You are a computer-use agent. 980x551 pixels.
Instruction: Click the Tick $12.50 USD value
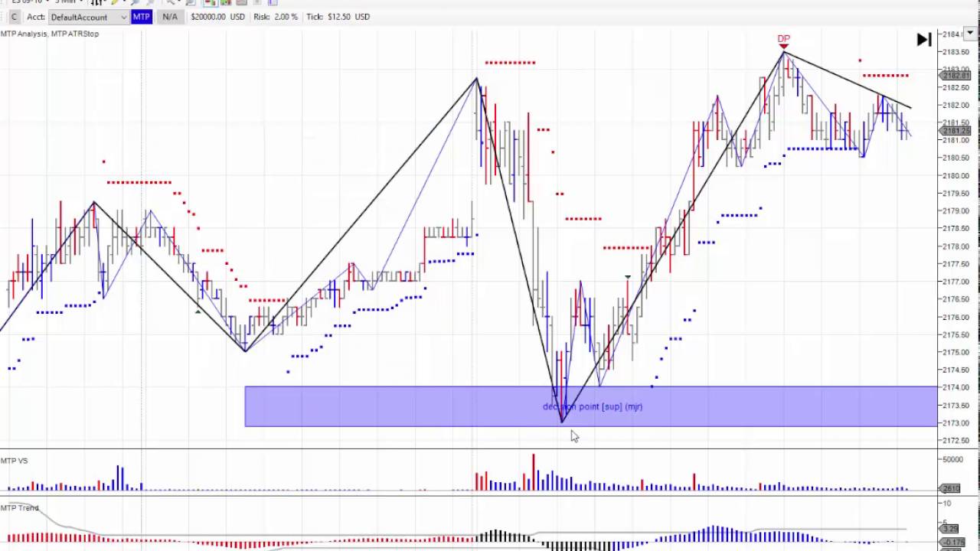point(338,17)
